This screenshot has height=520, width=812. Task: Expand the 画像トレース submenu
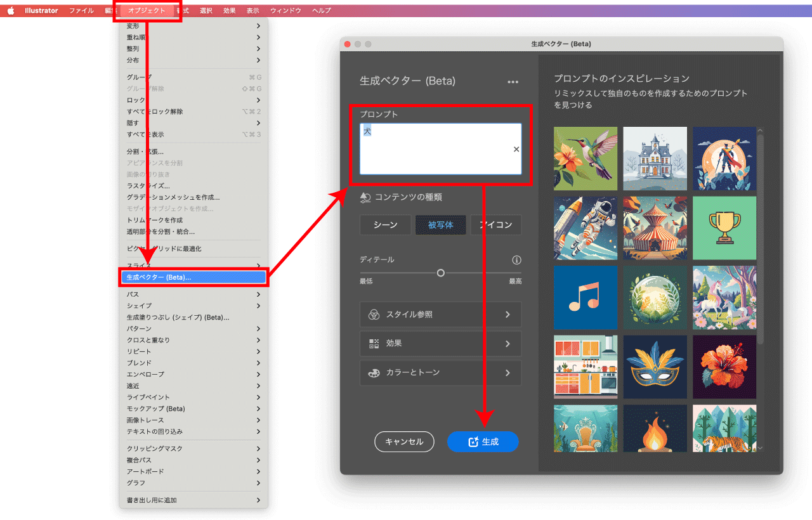pos(193,420)
